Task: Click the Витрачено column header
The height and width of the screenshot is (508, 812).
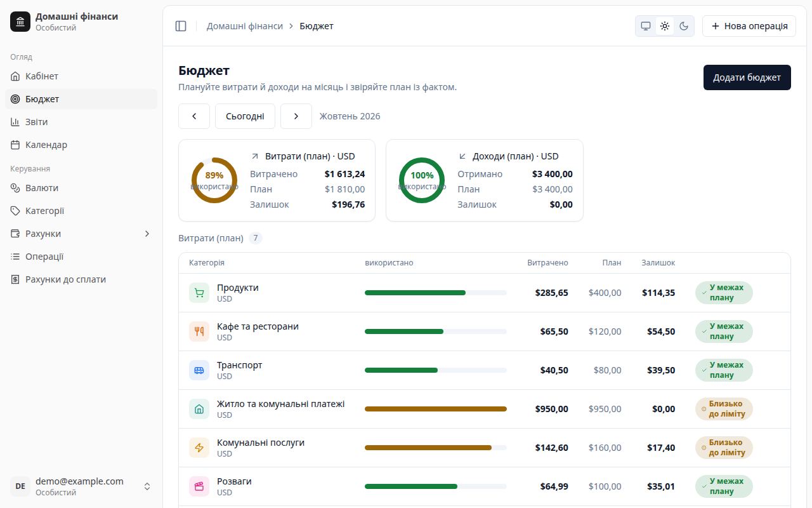Action: pos(548,263)
